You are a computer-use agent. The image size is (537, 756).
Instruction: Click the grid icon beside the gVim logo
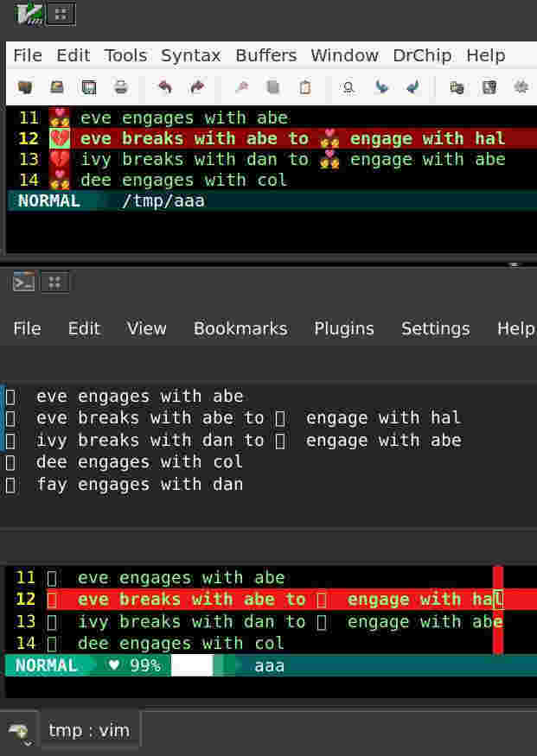coord(61,14)
